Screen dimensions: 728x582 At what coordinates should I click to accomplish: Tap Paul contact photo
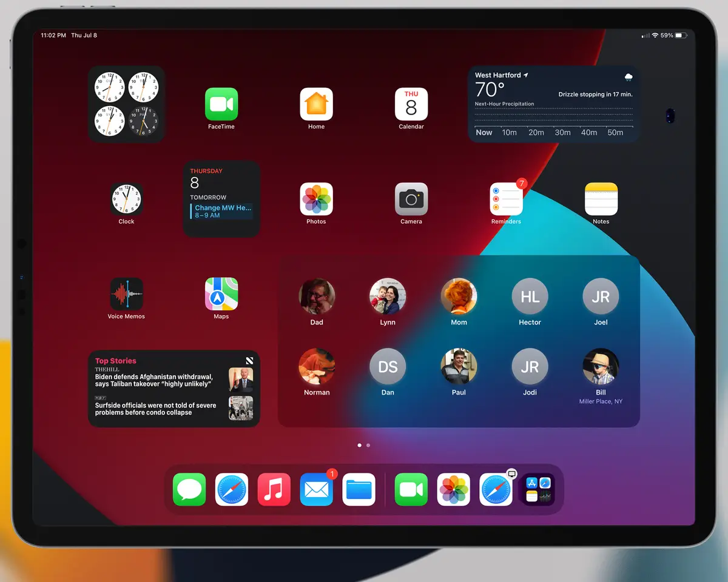coord(459,366)
